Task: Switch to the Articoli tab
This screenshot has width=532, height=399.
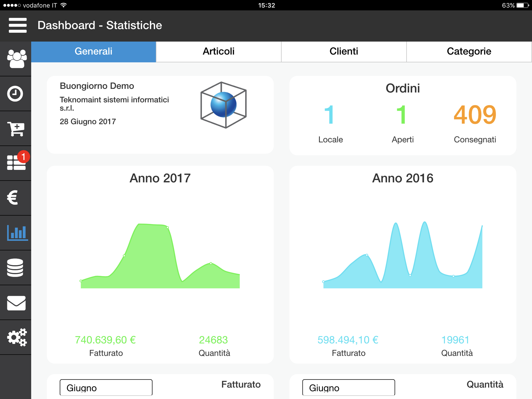Action: (x=219, y=51)
